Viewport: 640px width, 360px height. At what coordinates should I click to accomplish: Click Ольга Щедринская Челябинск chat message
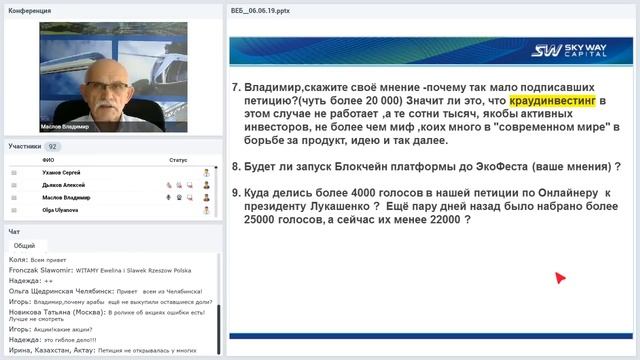click(106, 291)
